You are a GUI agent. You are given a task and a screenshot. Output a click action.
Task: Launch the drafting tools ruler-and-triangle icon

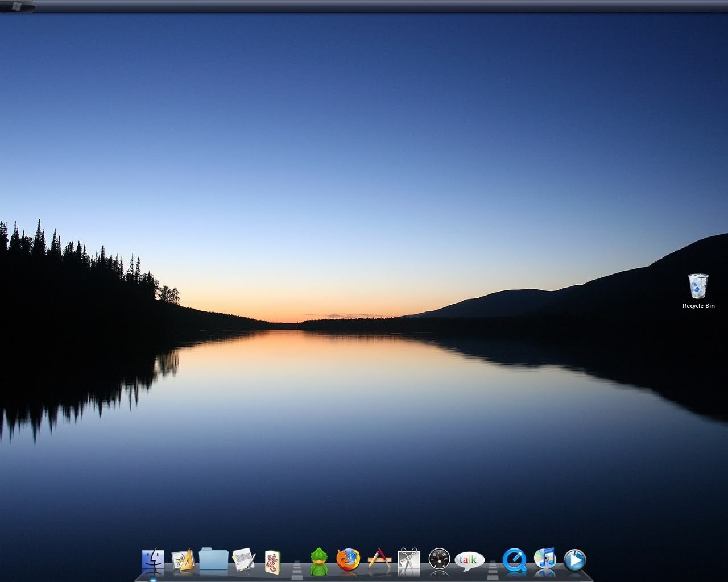183,560
